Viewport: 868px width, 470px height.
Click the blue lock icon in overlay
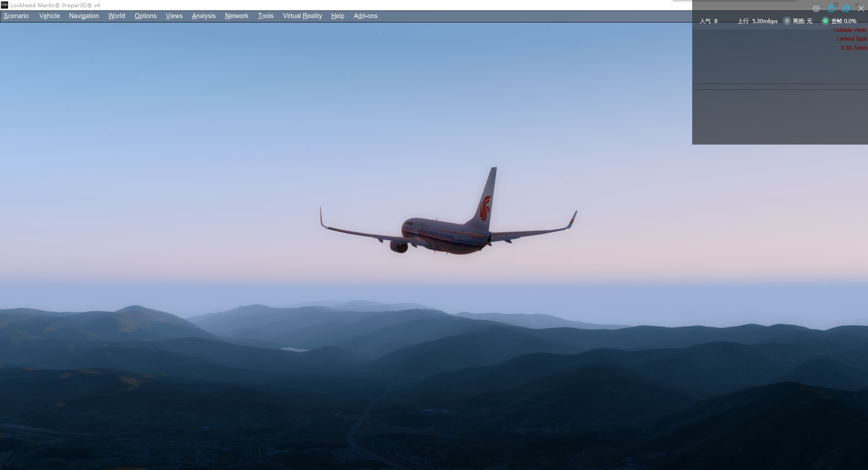(831, 9)
